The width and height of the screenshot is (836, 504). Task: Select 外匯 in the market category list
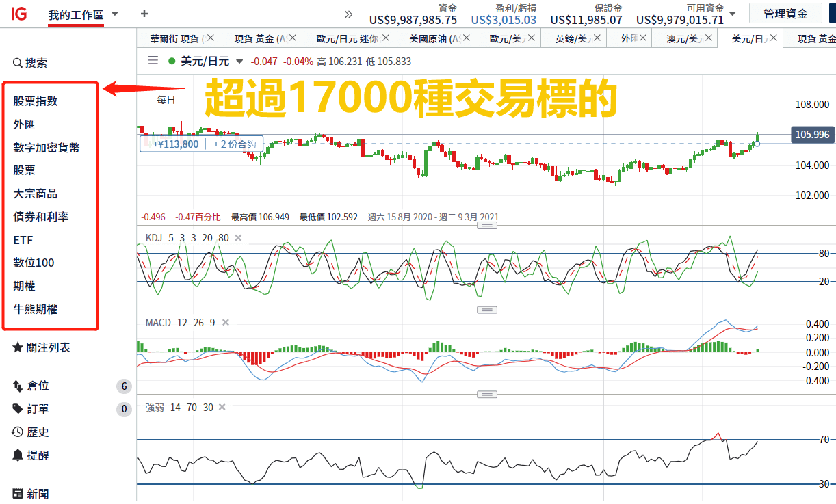click(x=25, y=124)
